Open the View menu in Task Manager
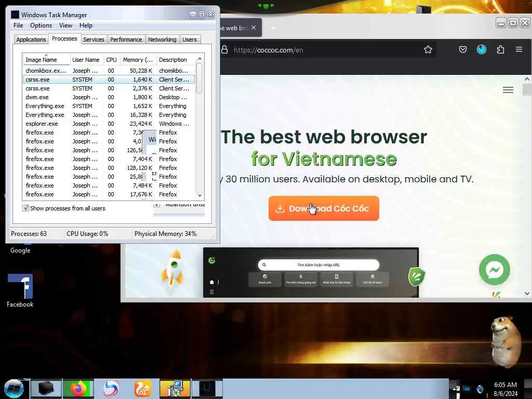This screenshot has height=399, width=532. pyautogui.click(x=65, y=25)
